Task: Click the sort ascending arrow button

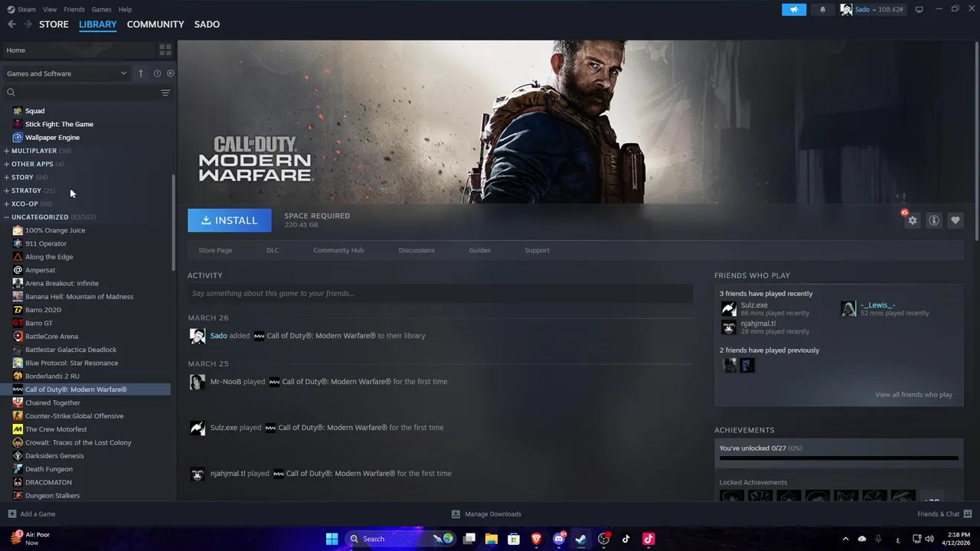Action: (x=141, y=73)
